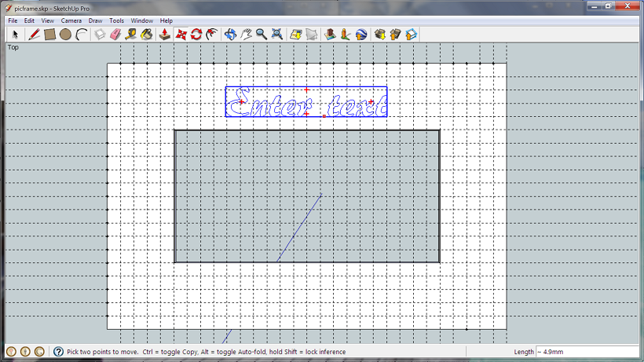Select the Pan hand tool
Viewport: 644px width, 362px height.
[x=246, y=35]
